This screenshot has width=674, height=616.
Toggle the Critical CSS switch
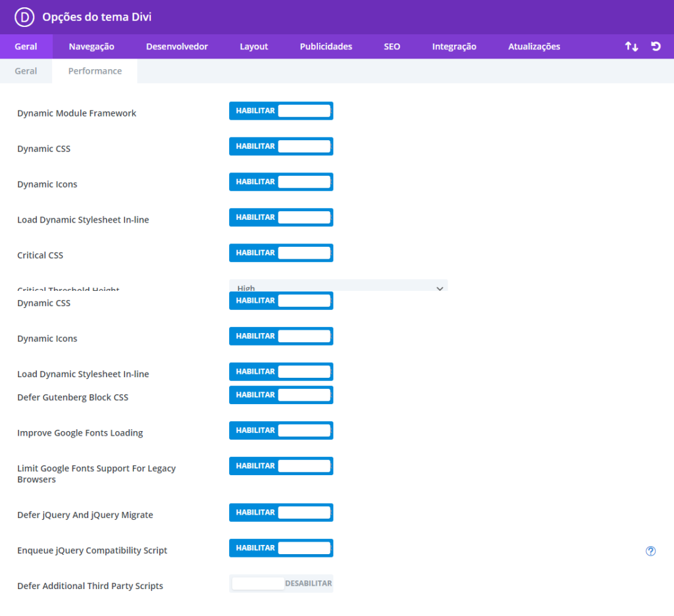(x=281, y=253)
